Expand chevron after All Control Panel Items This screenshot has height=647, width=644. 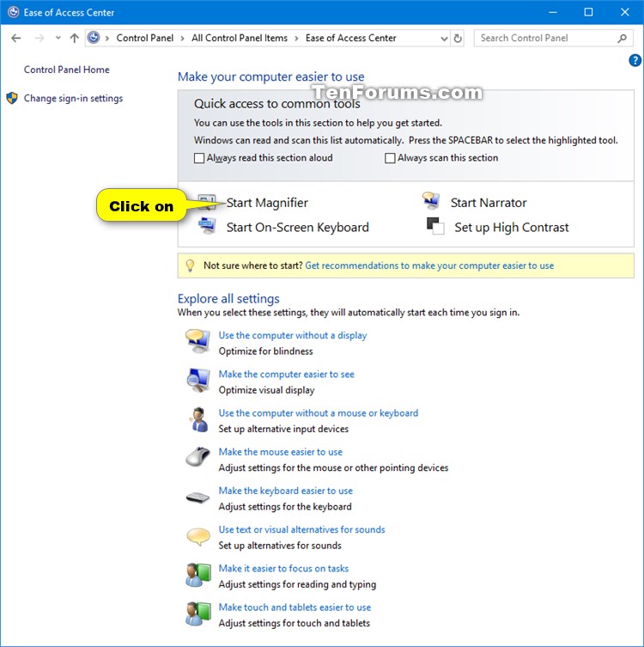296,39
